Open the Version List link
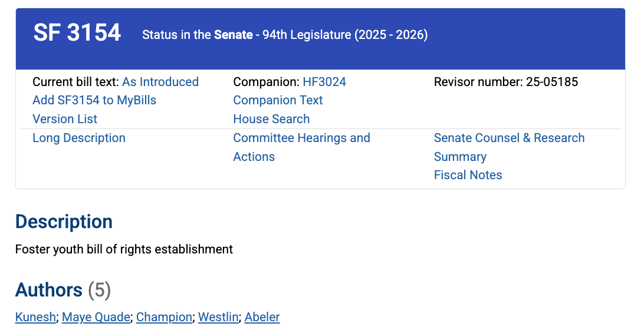Screen dimensions: 644x333 coord(65,119)
